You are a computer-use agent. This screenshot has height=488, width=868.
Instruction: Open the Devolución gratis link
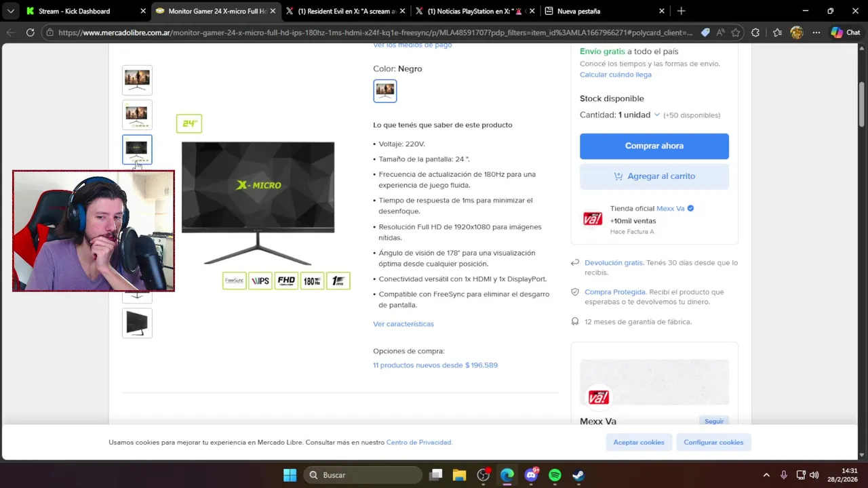tap(614, 262)
